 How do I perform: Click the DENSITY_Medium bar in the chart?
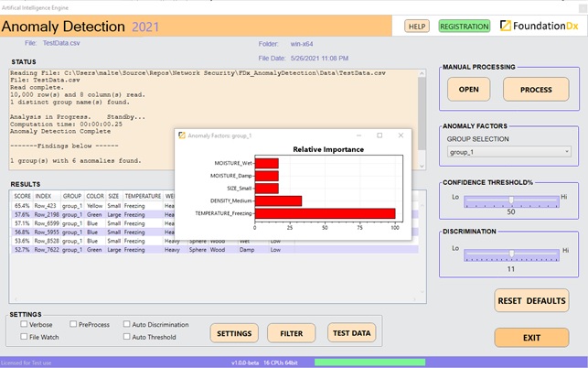point(278,200)
